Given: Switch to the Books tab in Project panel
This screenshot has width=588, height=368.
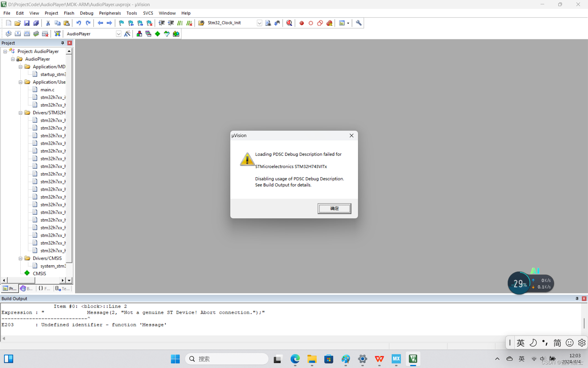Looking at the screenshot, I should [27, 289].
